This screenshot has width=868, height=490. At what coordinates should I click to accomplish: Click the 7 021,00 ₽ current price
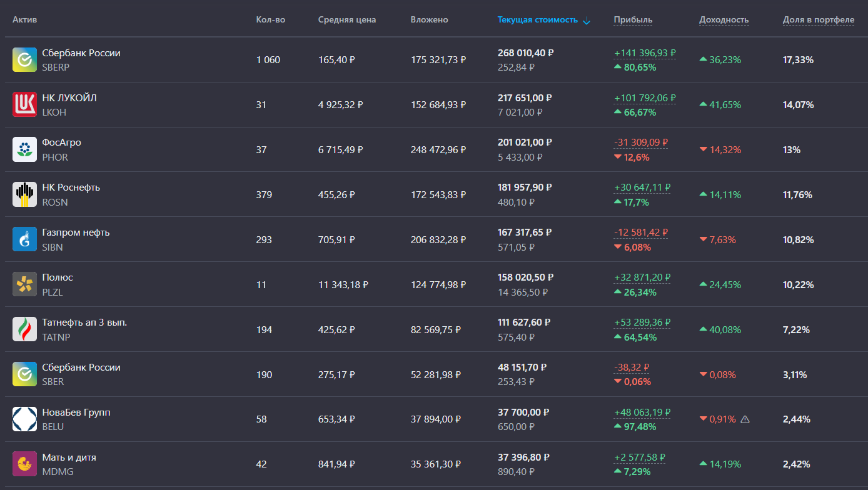[x=520, y=112]
